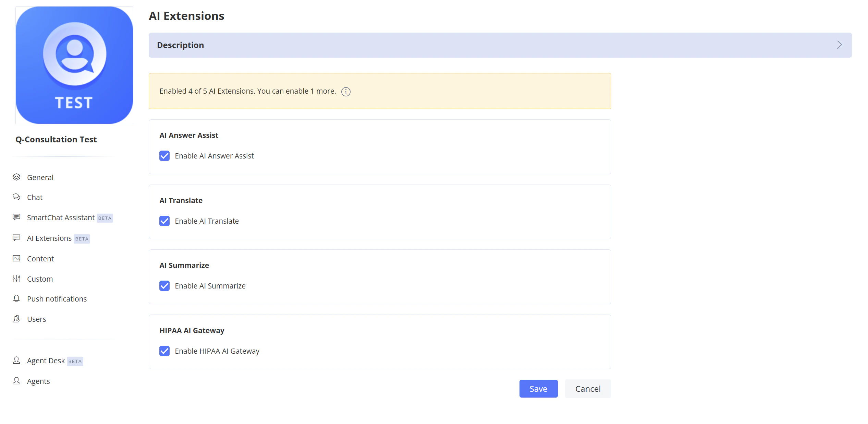Image resolution: width=868 pixels, height=424 pixels.
Task: Save the AI Extensions settings
Action: [538, 389]
